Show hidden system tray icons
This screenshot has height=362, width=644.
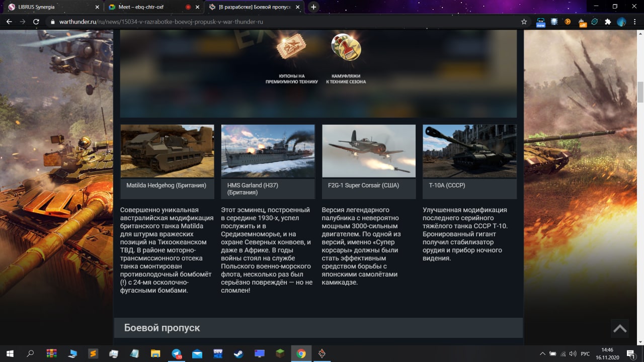[542, 353]
